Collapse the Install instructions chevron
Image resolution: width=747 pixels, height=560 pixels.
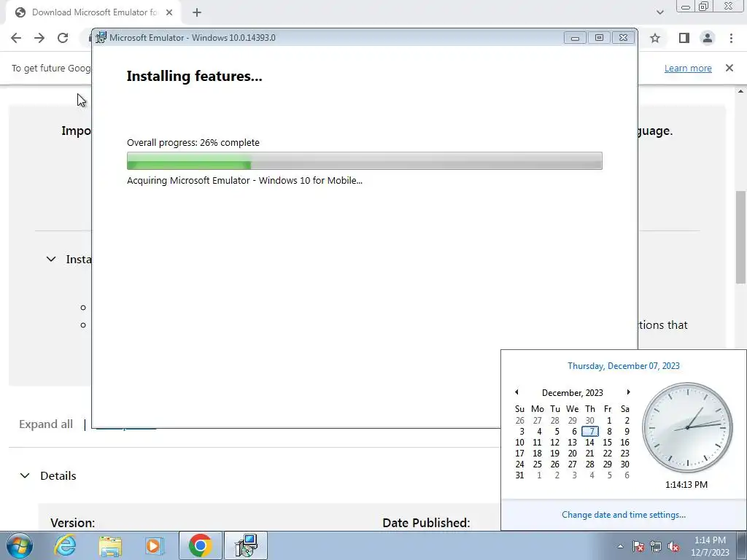51,259
